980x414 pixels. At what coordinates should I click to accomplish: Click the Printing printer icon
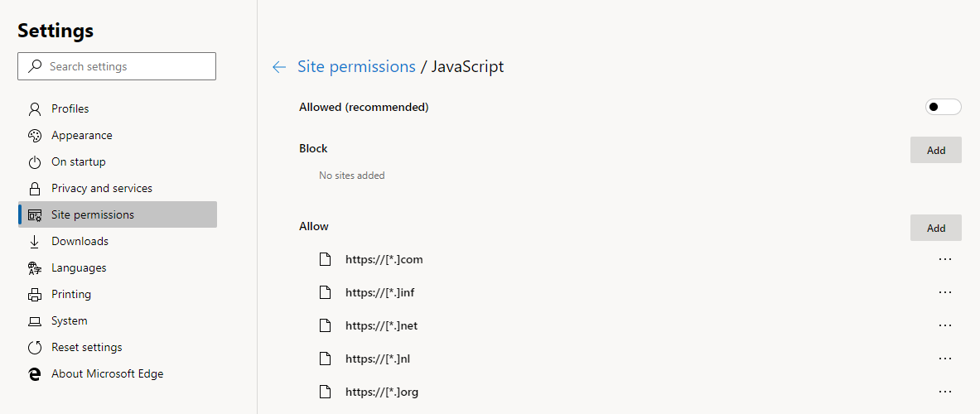pyautogui.click(x=35, y=295)
